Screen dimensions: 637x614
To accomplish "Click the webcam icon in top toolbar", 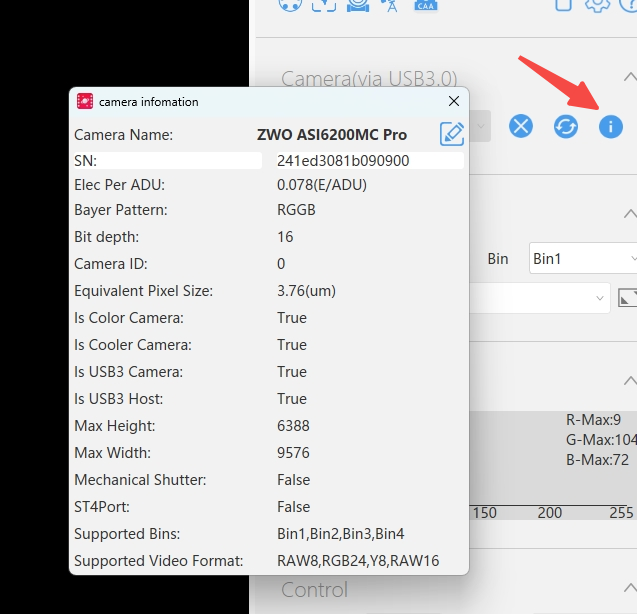I will (x=359, y=5).
